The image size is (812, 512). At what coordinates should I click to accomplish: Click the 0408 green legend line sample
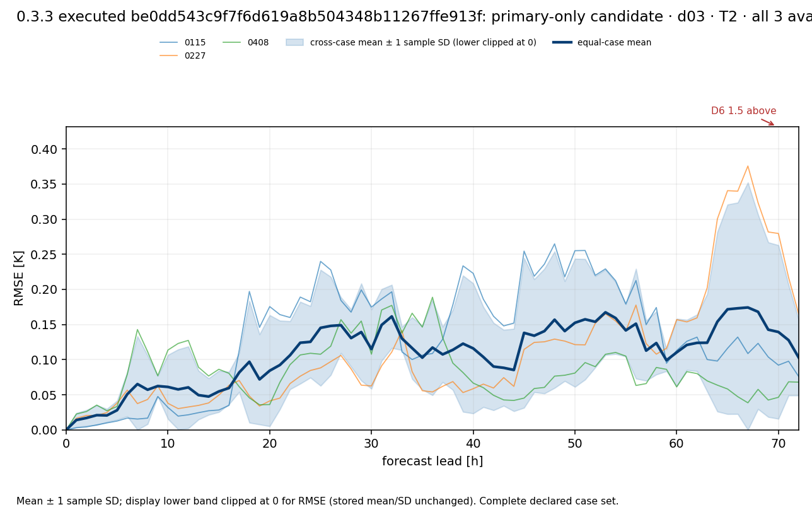(x=232, y=43)
